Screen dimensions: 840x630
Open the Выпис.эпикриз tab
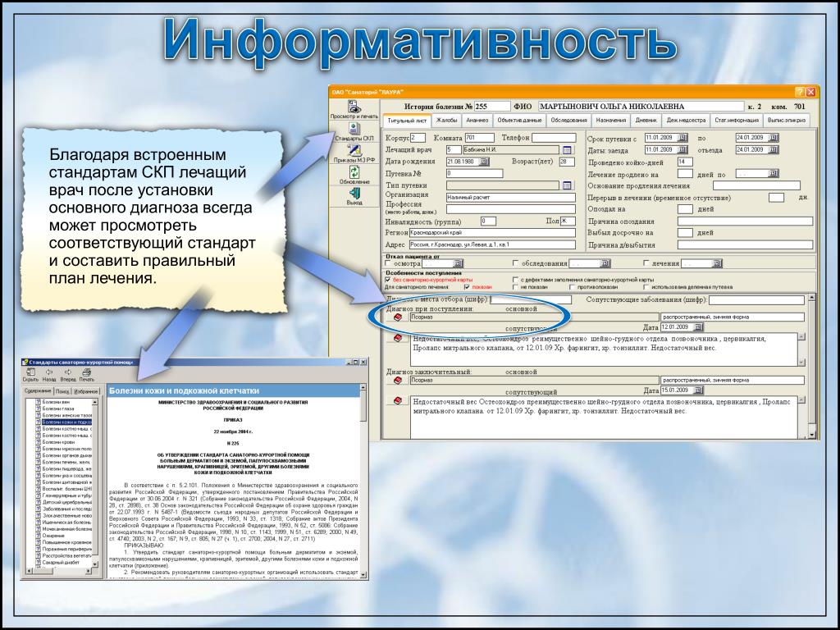pyautogui.click(x=786, y=121)
